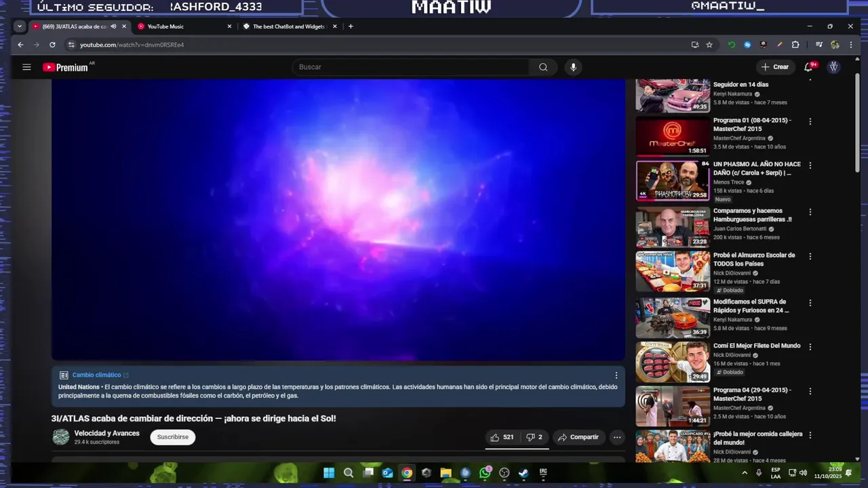Open Outlook from taskbar
The image size is (868, 488).
pyautogui.click(x=387, y=473)
